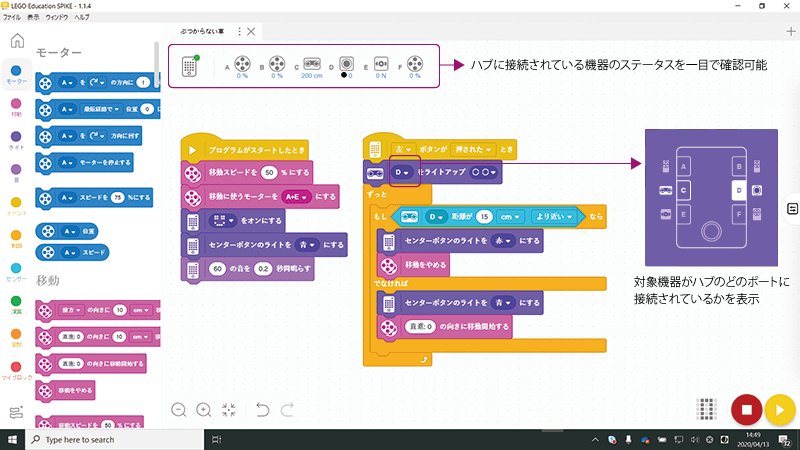Zoom in the canvas
This screenshot has height=450, width=800.
[204, 410]
